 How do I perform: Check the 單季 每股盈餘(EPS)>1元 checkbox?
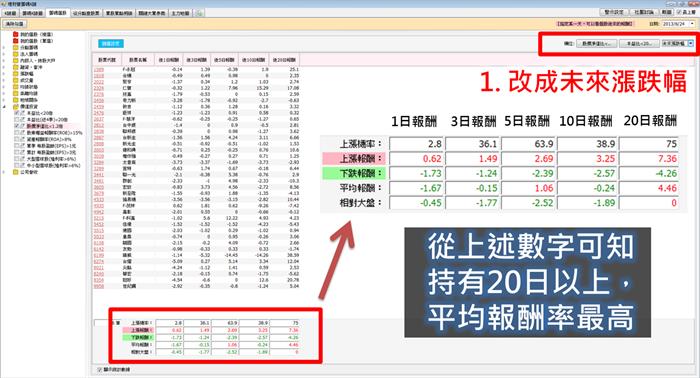point(17,146)
